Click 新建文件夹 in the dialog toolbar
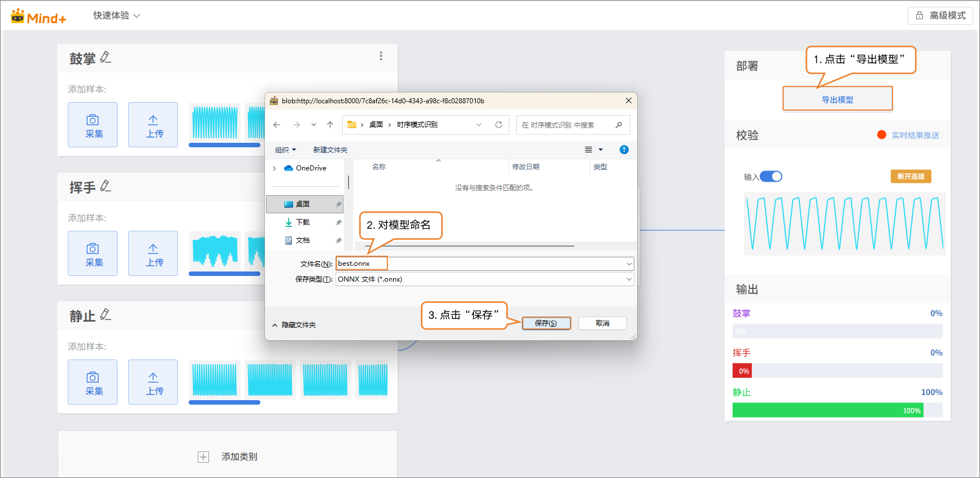The width and height of the screenshot is (980, 478). coord(330,150)
